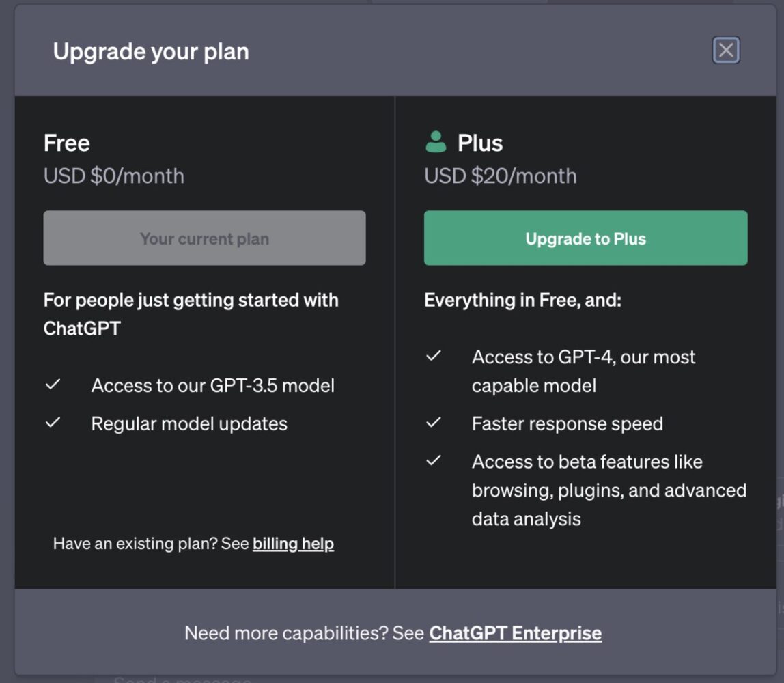Click the Your current plan button
Viewport: 784px width, 683px height.
204,238
